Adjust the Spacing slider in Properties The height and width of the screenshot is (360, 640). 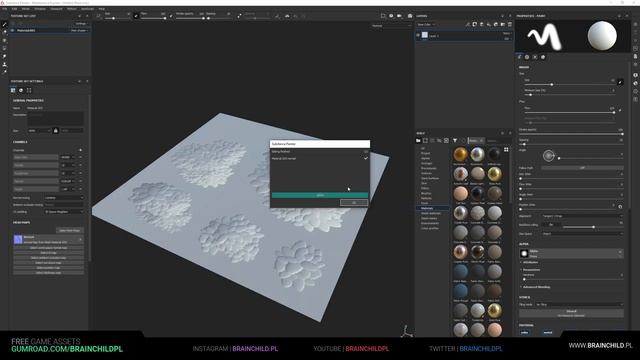[571, 144]
